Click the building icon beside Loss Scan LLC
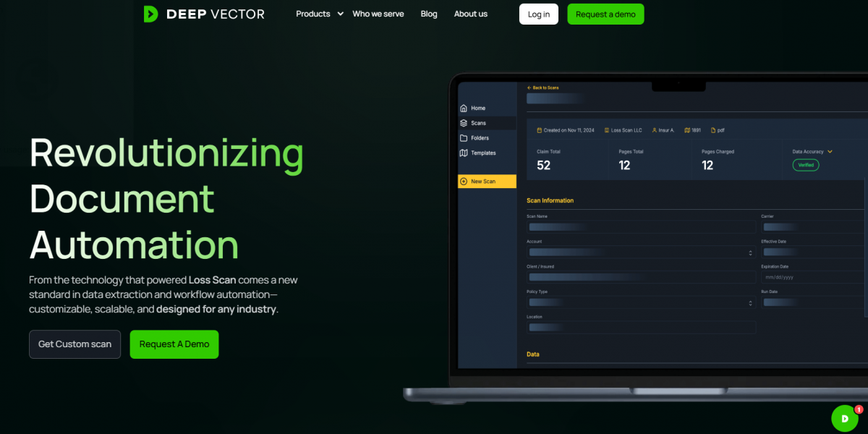The image size is (868, 434). pos(606,130)
